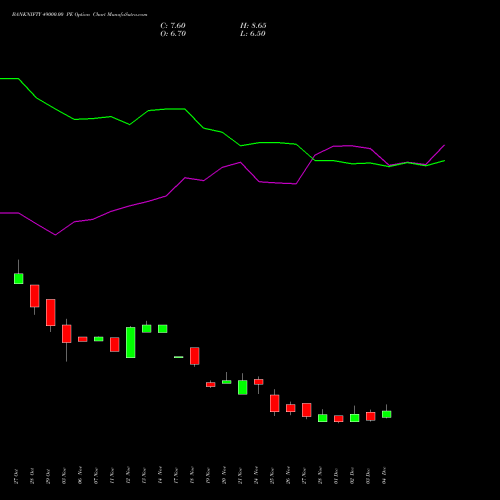500x500 pixels.
Task: Select the green candle above 14 Nov
Action: pos(163,329)
